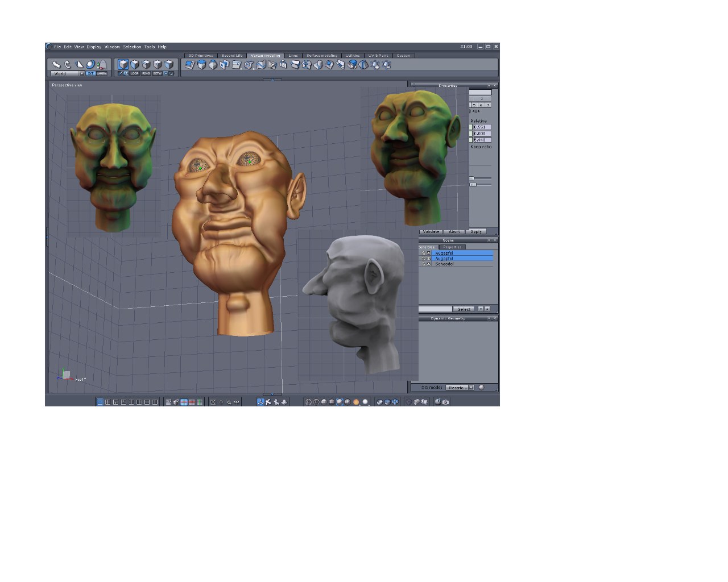This screenshot has height=582, width=728.
Task: Toggle the CAMERA axis mode button
Action: 102,73
